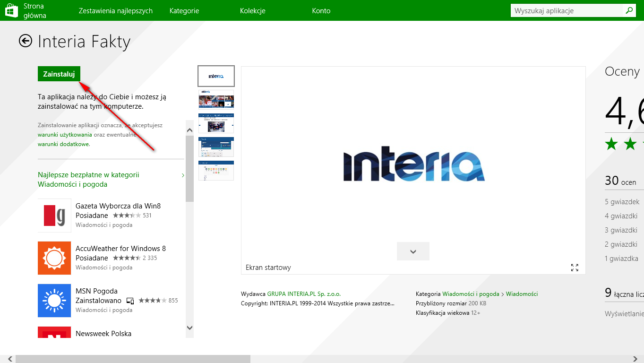Open Kolekcje menu
Viewport: 644px width, 363px height.
pyautogui.click(x=253, y=10)
